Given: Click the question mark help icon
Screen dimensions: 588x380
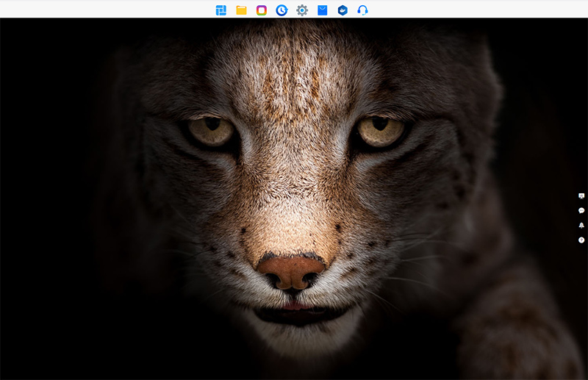Looking at the screenshot, I should [581, 240].
